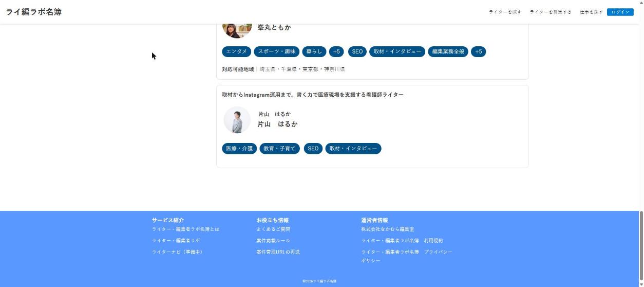The width and height of the screenshot is (644, 287).
Task: Open footer link 株式会社なかむら編集室
Action: coord(387,229)
